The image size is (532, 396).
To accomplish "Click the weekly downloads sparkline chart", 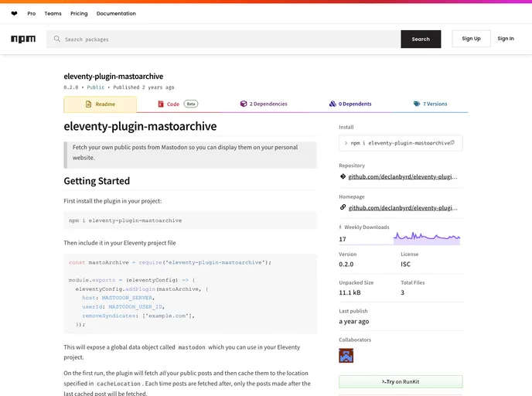I will pos(427,238).
